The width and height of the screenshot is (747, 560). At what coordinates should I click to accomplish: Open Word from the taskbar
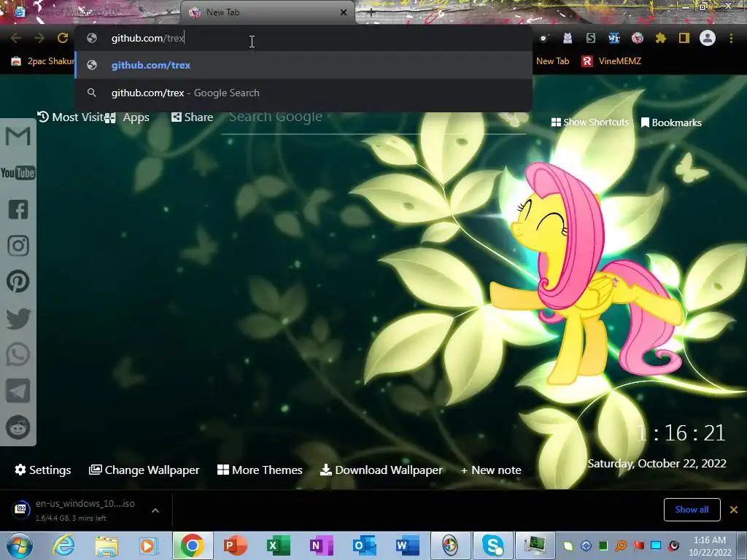click(407, 545)
